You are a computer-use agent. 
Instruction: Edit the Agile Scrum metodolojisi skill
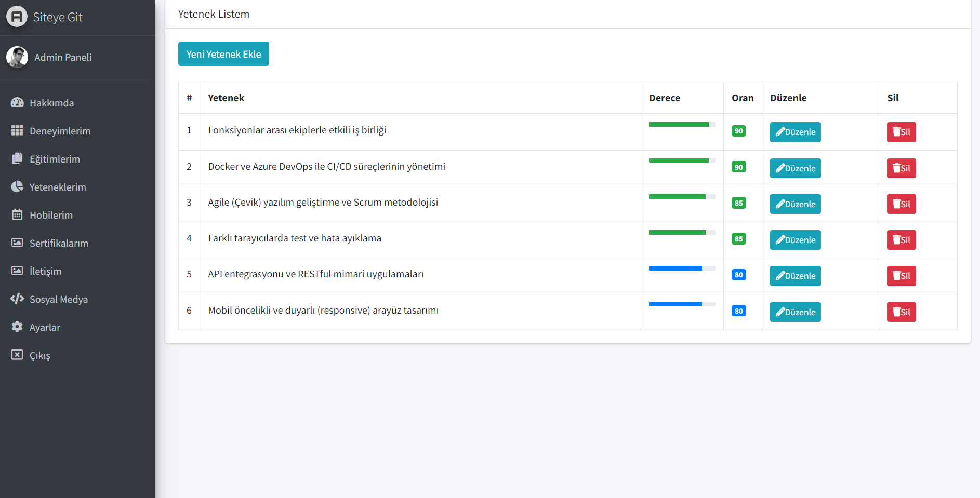click(795, 204)
